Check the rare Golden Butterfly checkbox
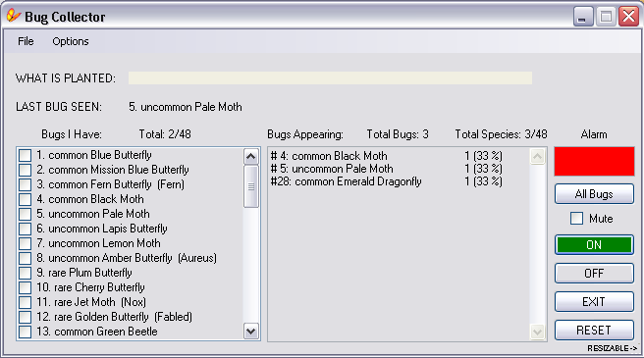This screenshot has width=644, height=358. tap(26, 317)
